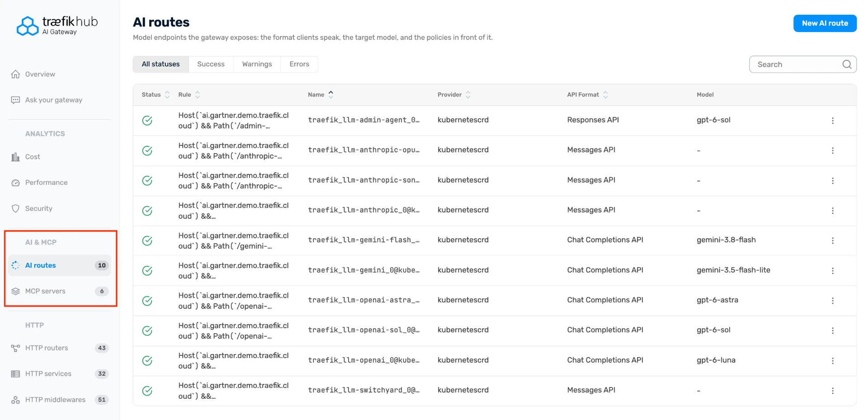The image size is (868, 420).
Task: Click the HTTP routers count badge 43
Action: click(102, 348)
